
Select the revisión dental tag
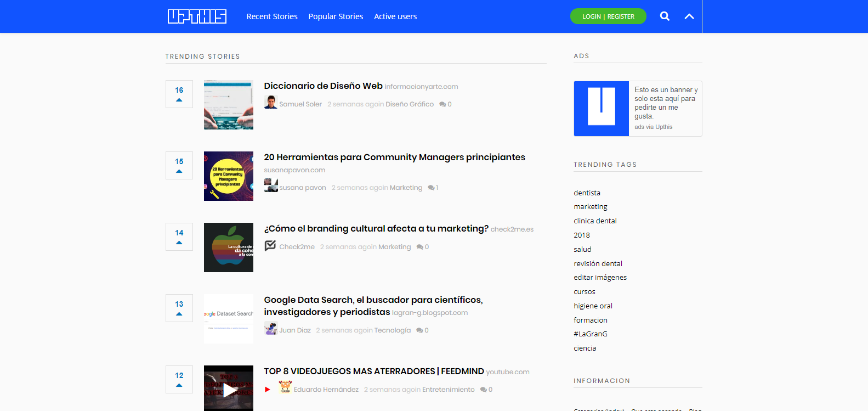click(x=598, y=264)
